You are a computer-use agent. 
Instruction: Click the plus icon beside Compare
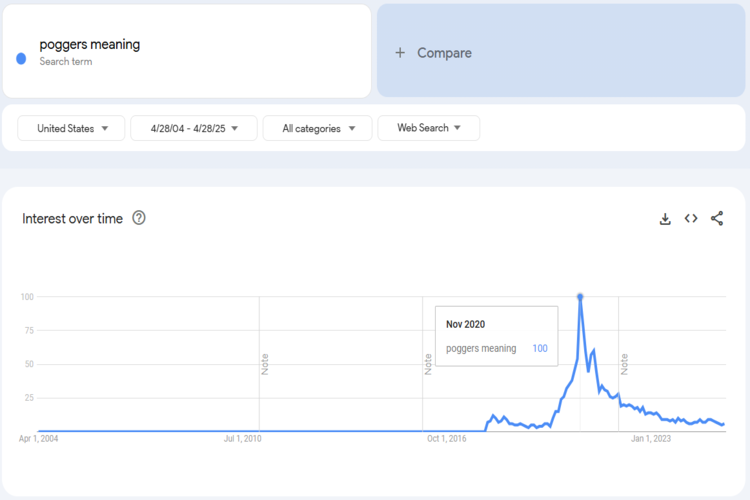click(400, 53)
